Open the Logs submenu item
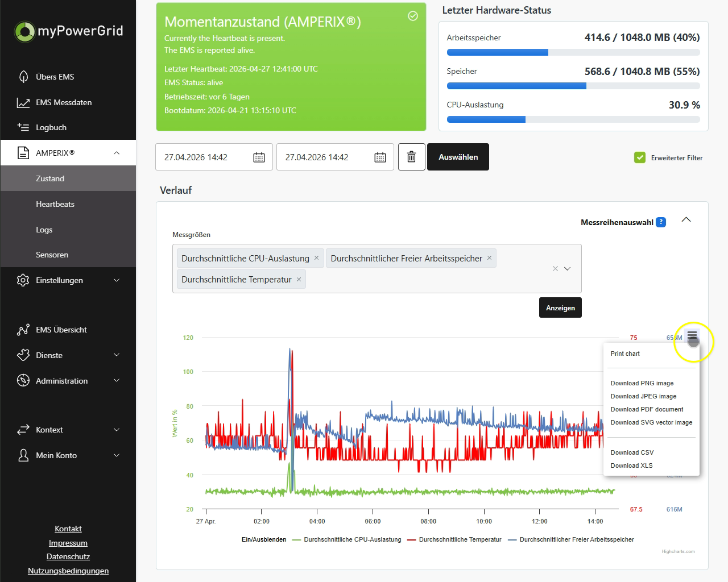728x582 pixels. (68, 230)
